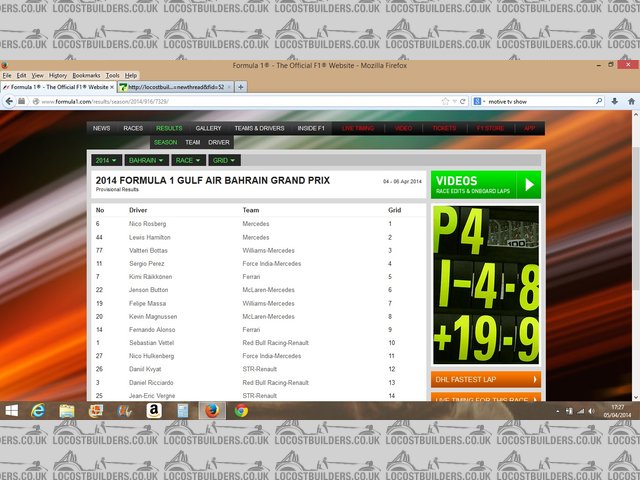Image resolution: width=640 pixels, height=480 pixels.
Task: Click the DHL FASTEST LAP orange button
Action: pos(486,380)
